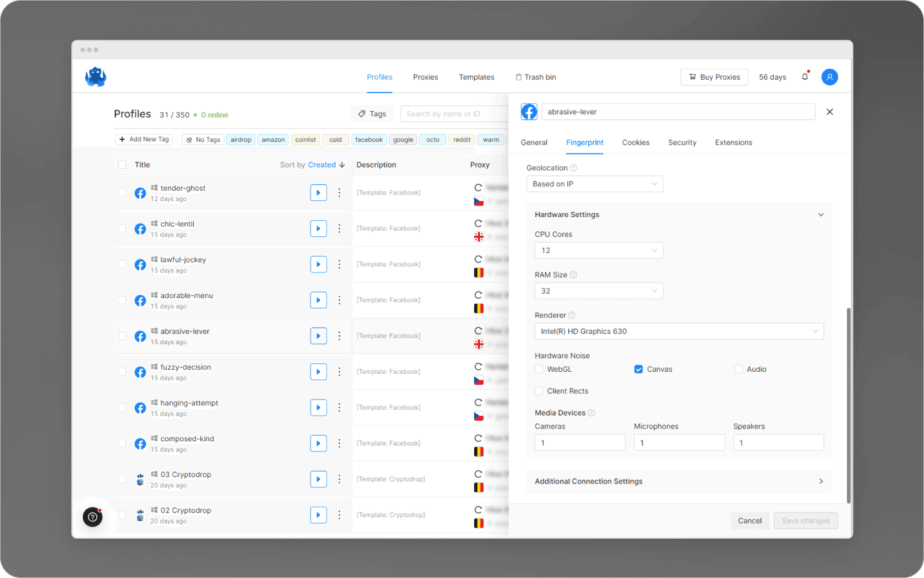Launch composed-kind profile play button

point(319,443)
